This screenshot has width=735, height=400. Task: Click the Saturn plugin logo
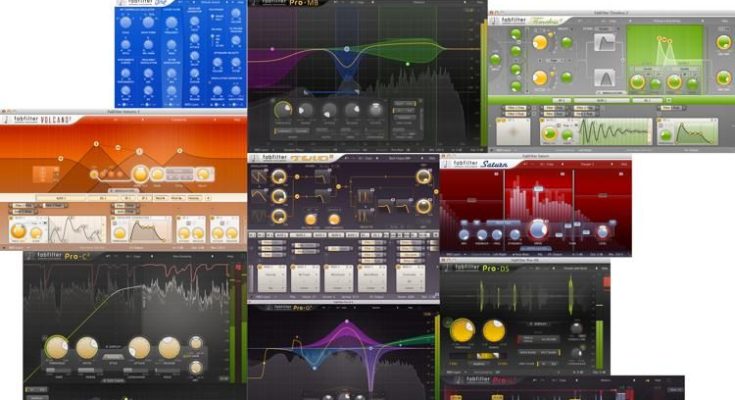click(480, 163)
